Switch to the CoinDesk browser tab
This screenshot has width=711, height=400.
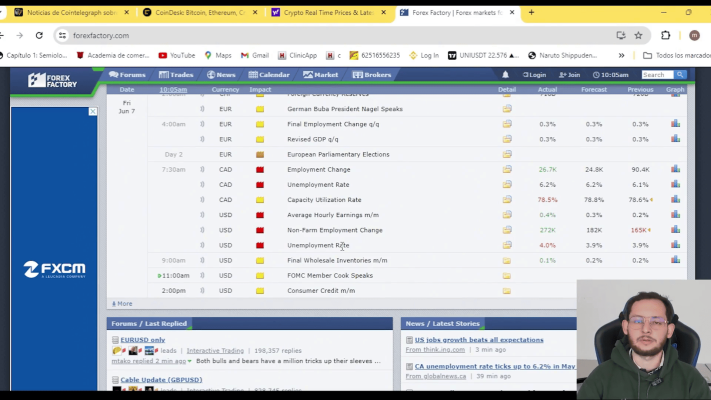click(200, 12)
